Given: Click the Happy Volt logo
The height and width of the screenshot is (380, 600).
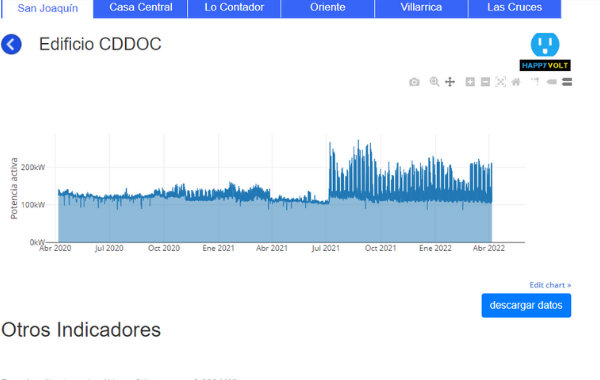Looking at the screenshot, I should point(545,52).
